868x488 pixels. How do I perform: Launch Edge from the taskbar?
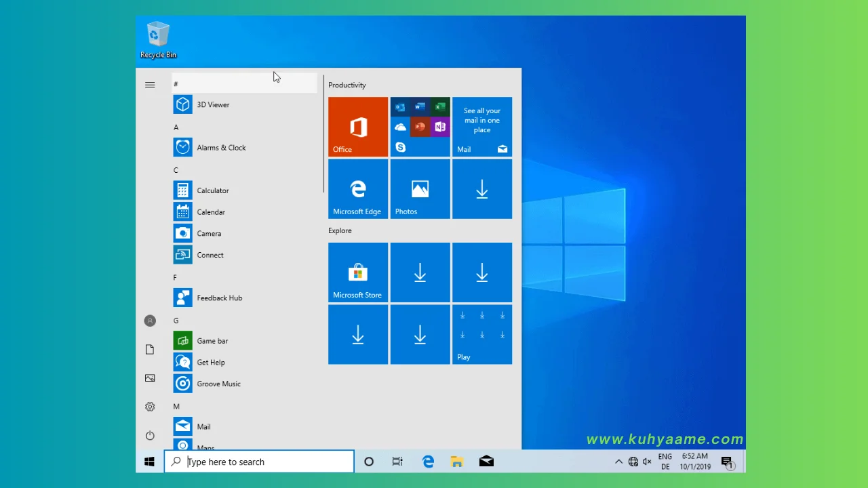click(428, 462)
